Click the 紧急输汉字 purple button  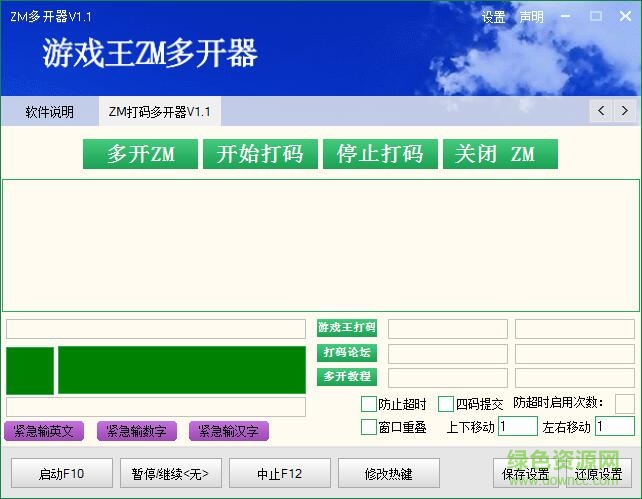pyautogui.click(x=229, y=431)
